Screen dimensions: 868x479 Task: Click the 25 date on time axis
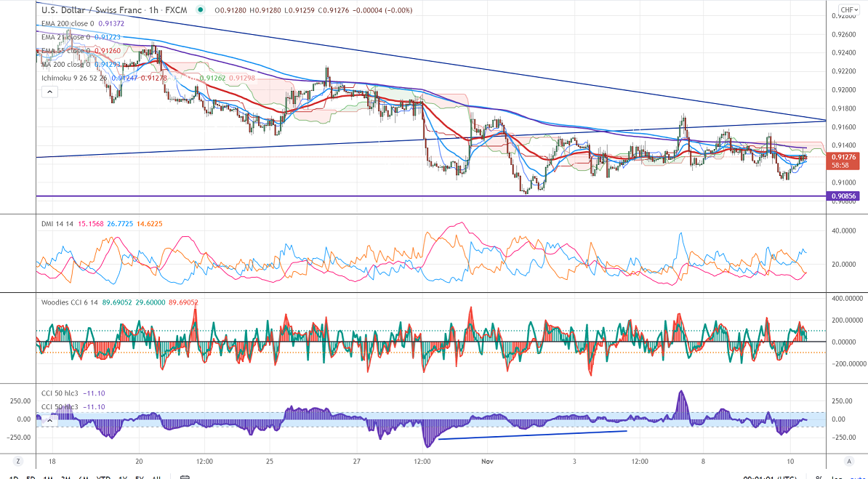click(x=270, y=462)
